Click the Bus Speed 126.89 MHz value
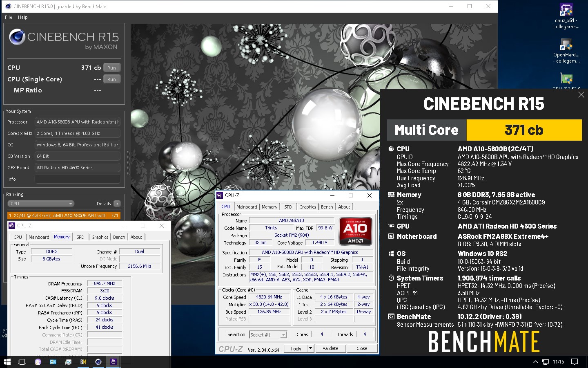 pyautogui.click(x=269, y=312)
